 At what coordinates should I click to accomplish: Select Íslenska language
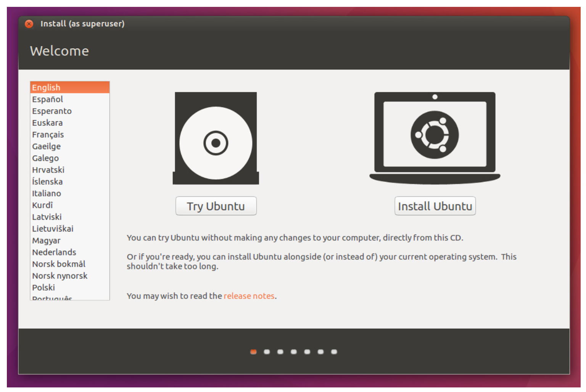(70, 182)
